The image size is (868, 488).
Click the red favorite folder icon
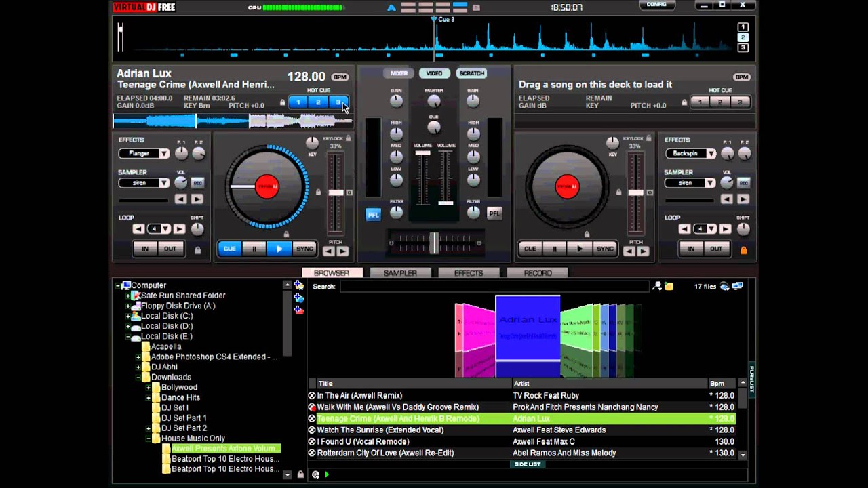click(299, 310)
